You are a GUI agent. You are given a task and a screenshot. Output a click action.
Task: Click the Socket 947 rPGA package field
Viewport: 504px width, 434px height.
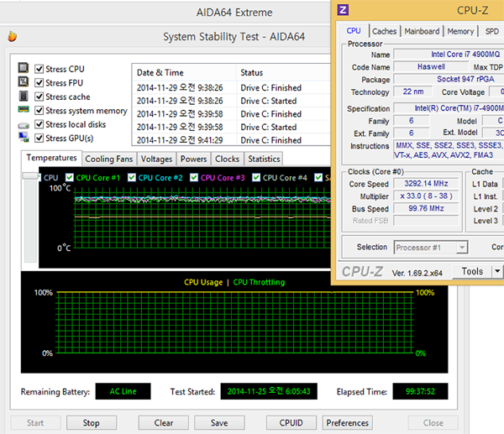[x=449, y=79]
